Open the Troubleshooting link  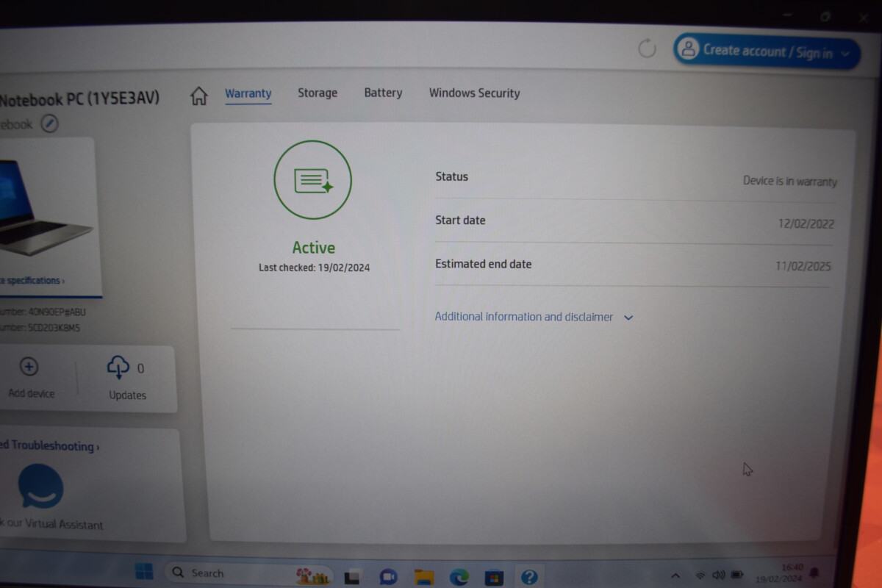(50, 446)
